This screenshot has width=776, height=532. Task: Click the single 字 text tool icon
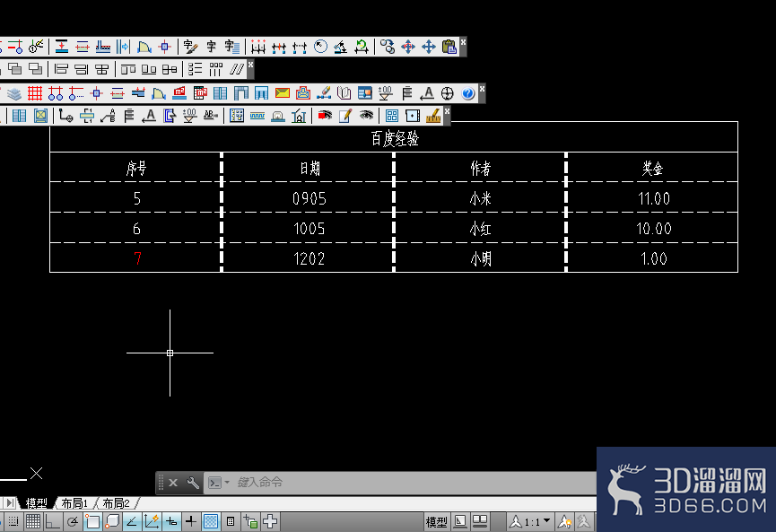coord(212,47)
